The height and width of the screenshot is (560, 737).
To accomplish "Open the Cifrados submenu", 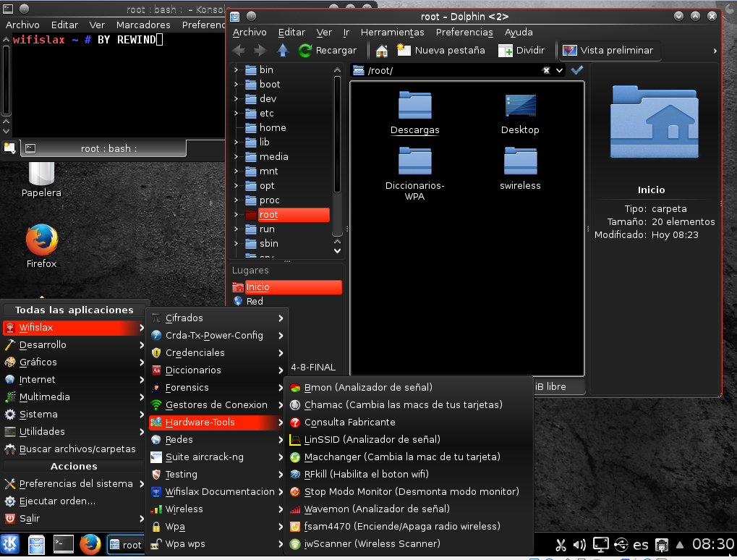I will click(217, 318).
